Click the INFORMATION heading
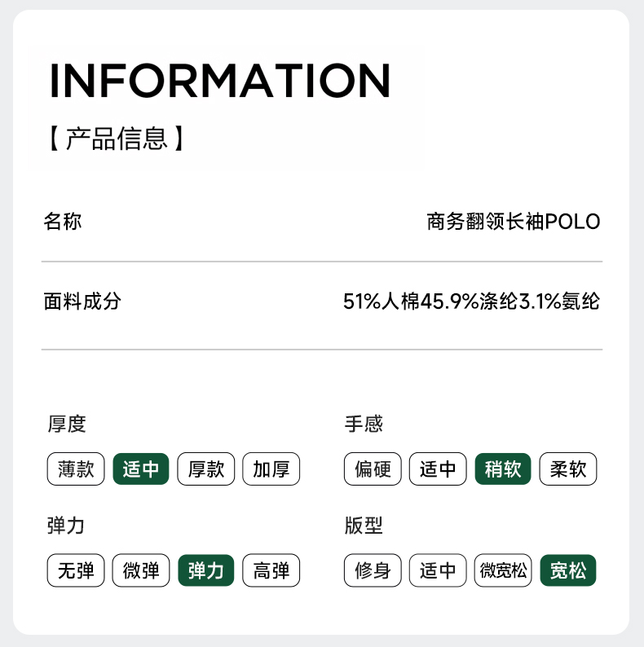This screenshot has width=644, height=647. [x=220, y=80]
